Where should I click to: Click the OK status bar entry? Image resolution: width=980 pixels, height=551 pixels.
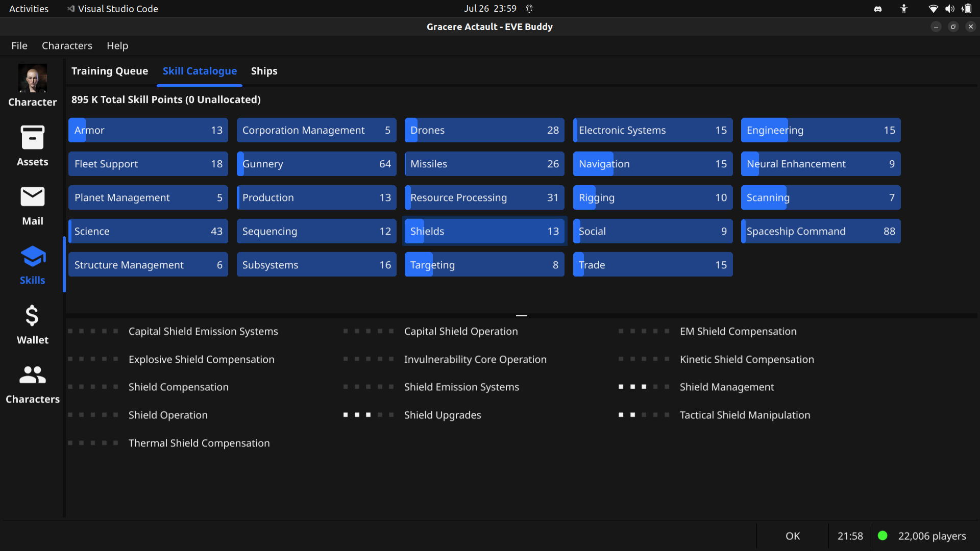(x=793, y=536)
